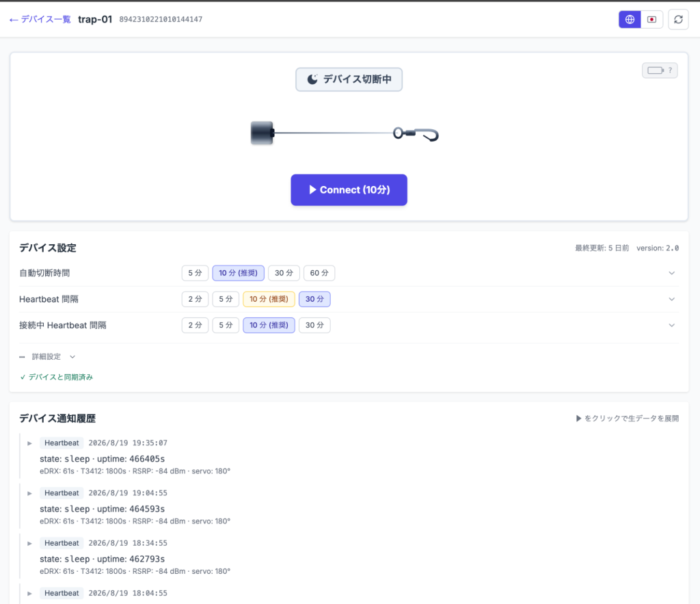The image size is (700, 604).
Task: Expand the 自動切断時間 row chevron
Action: pos(671,273)
